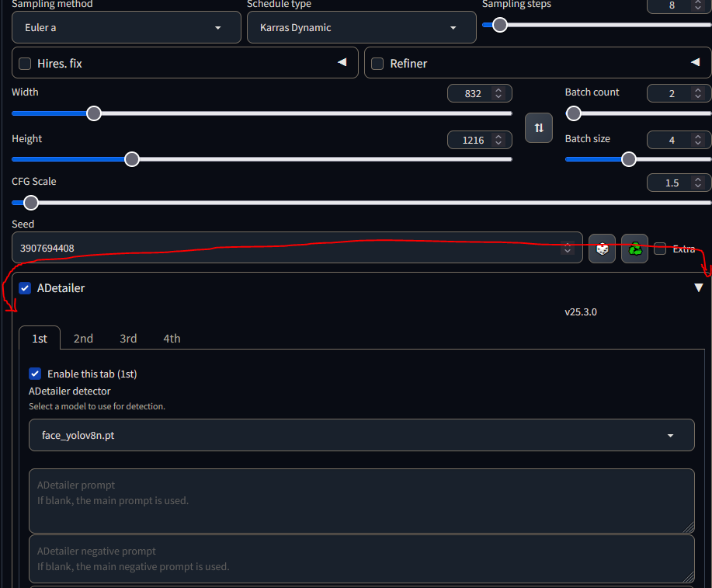Click the CFG Scale slider handle
This screenshot has height=588, width=712.
click(31, 202)
